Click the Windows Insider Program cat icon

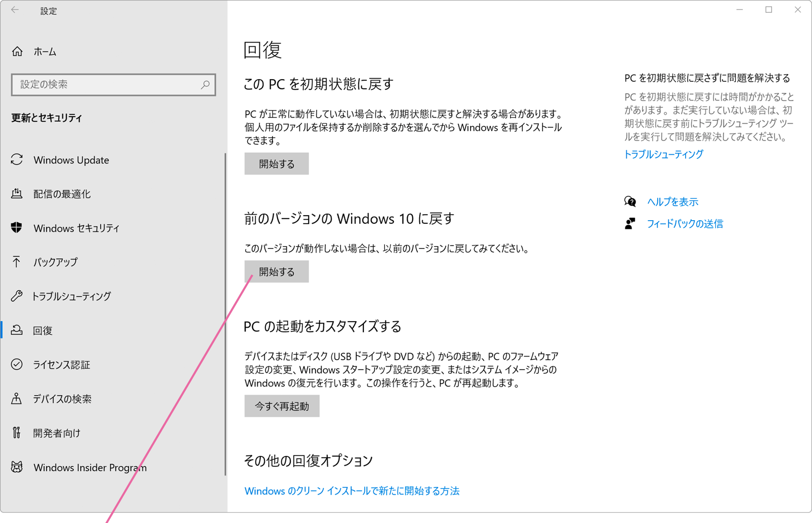pyautogui.click(x=17, y=467)
